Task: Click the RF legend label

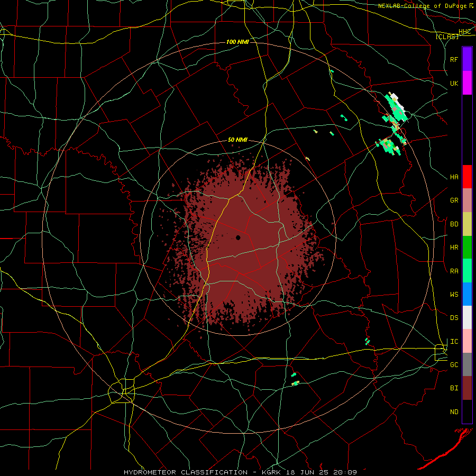Action: point(454,59)
